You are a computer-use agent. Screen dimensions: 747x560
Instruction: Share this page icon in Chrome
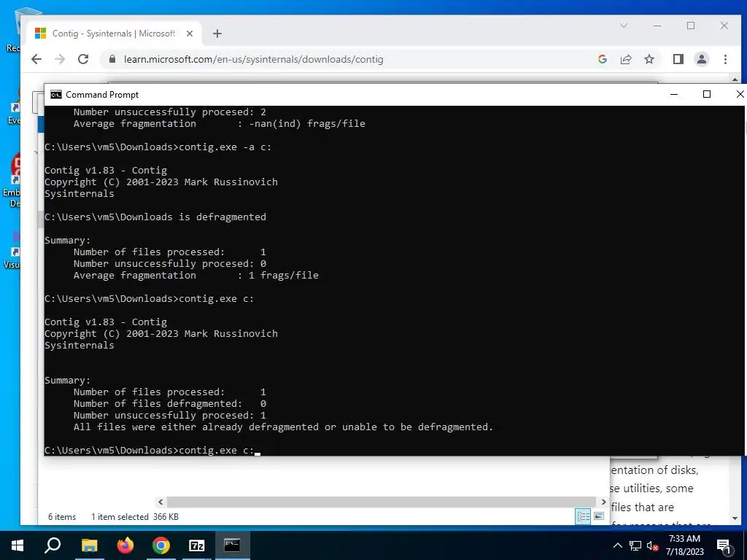pos(625,59)
